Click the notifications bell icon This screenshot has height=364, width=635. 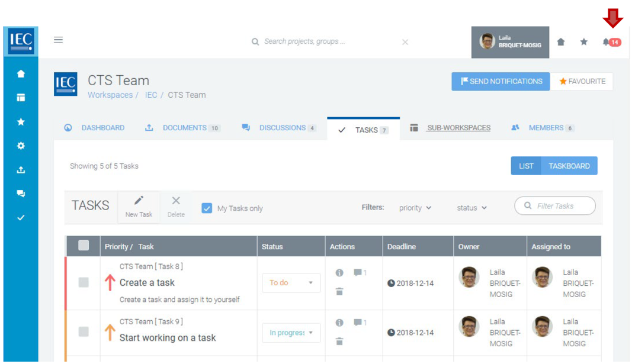pos(606,42)
